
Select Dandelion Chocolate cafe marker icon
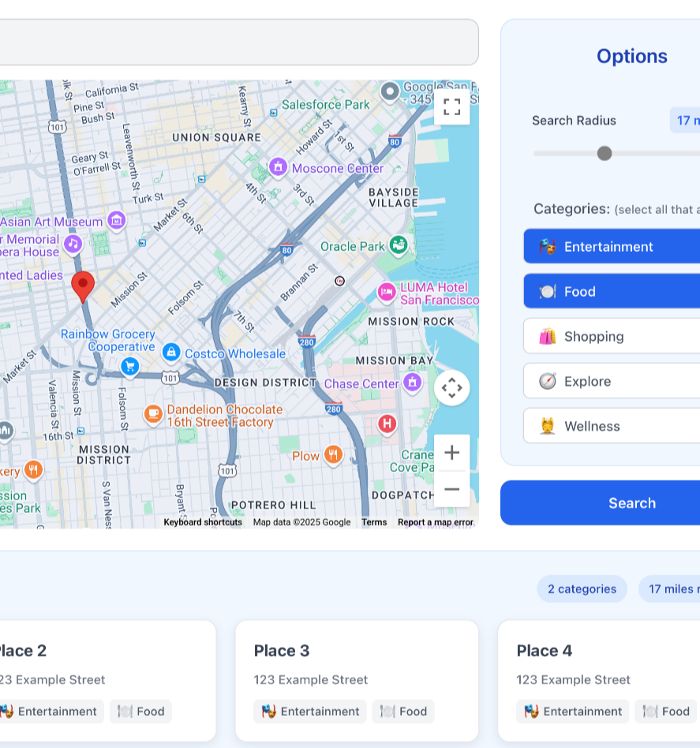point(153,415)
